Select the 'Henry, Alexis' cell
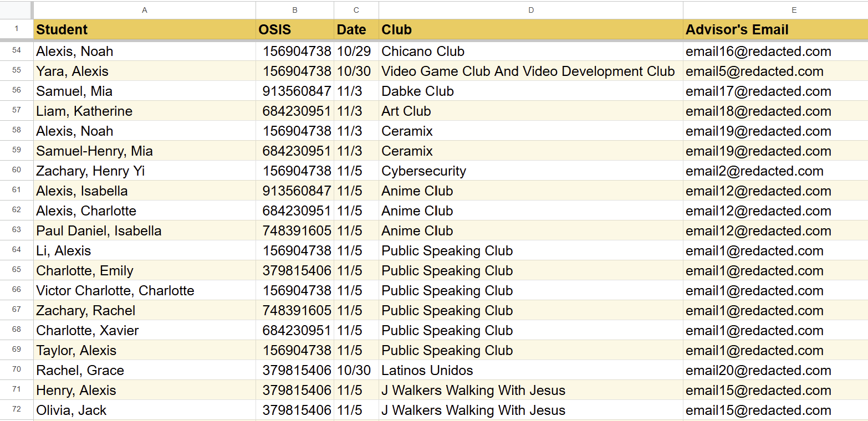Image resolution: width=868 pixels, height=421 pixels. click(145, 390)
